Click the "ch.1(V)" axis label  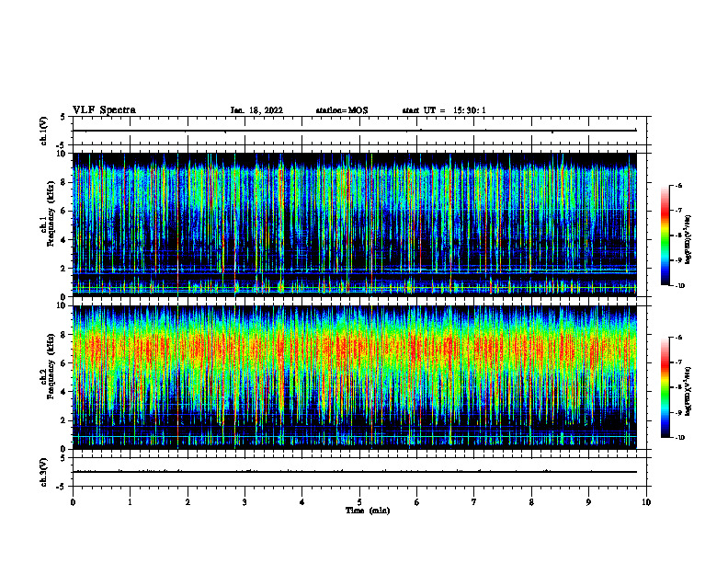click(x=44, y=131)
